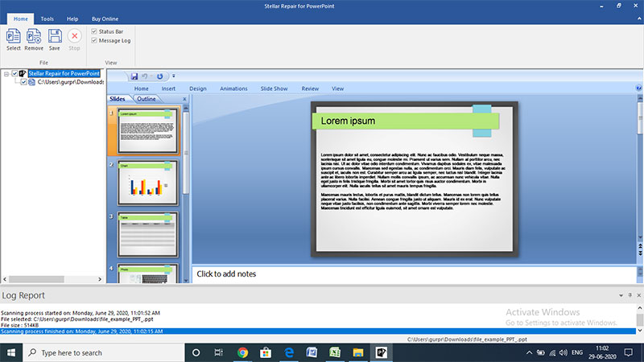
Task: Select the Stellar Repair for PowerPoint tree item
Action: (x=64, y=73)
